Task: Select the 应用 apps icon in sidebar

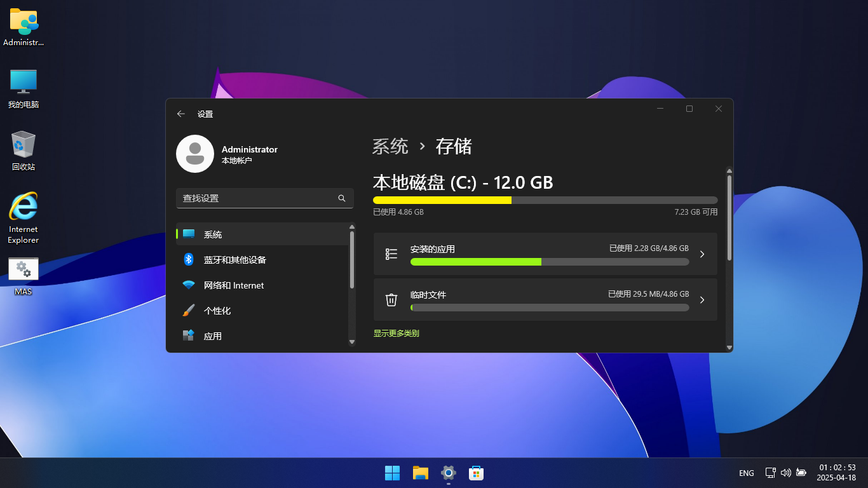Action: (189, 335)
